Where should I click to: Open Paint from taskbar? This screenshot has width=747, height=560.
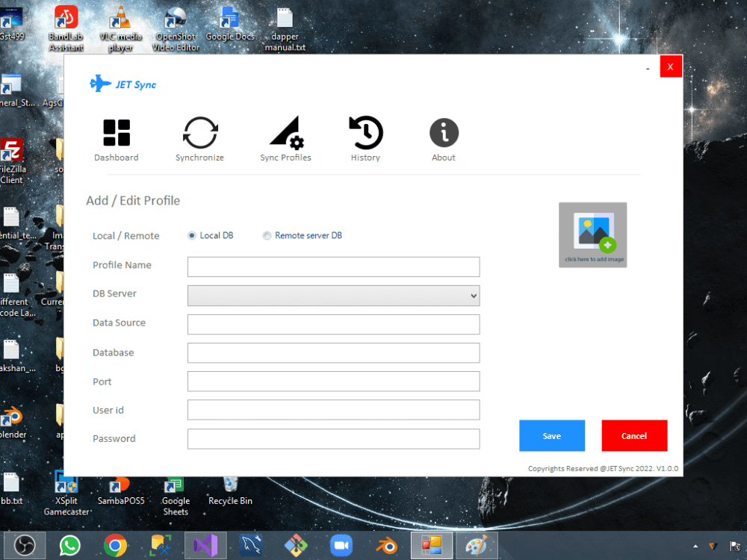pyautogui.click(x=477, y=545)
